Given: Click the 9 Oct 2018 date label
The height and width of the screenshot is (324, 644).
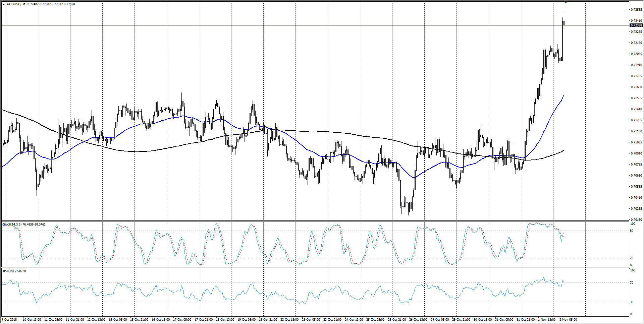Looking at the screenshot, I should (x=9, y=319).
